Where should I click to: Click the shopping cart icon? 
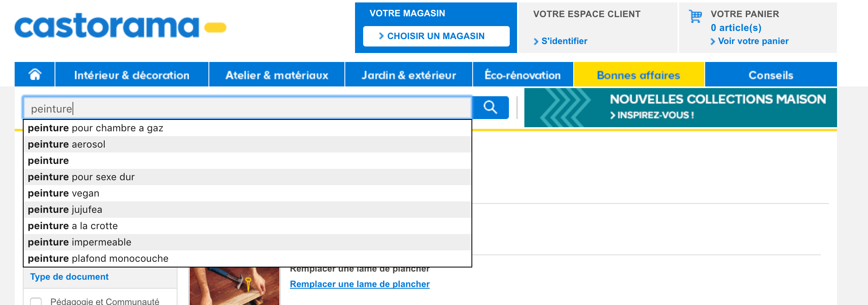tap(695, 16)
